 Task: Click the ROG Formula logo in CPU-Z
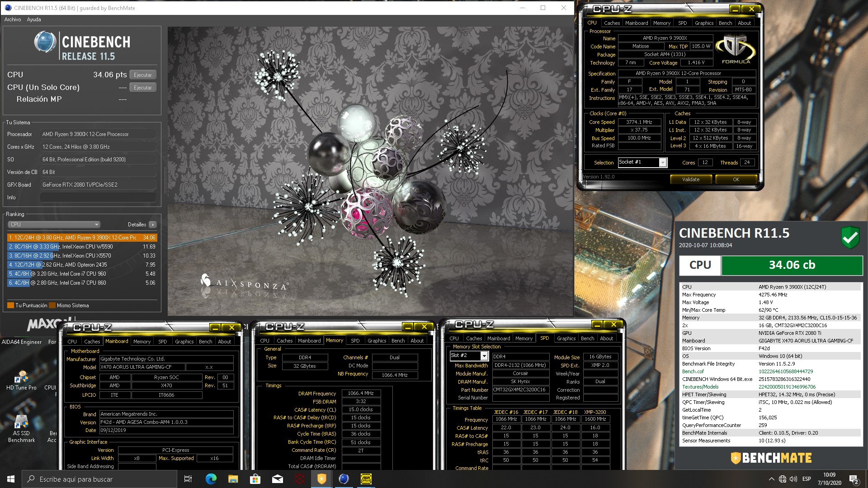point(736,49)
